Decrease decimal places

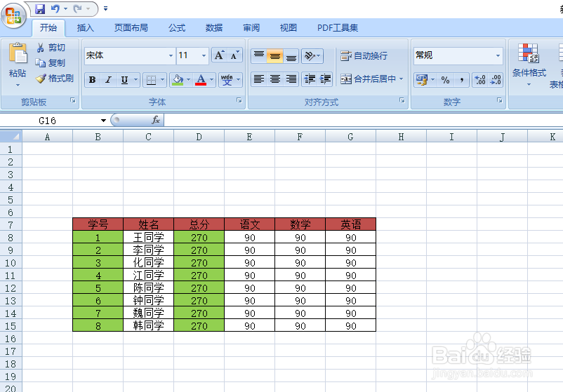tap(496, 80)
